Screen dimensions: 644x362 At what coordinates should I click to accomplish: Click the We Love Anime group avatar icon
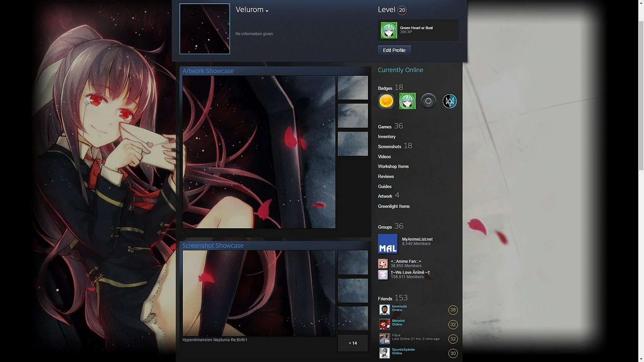click(x=383, y=275)
